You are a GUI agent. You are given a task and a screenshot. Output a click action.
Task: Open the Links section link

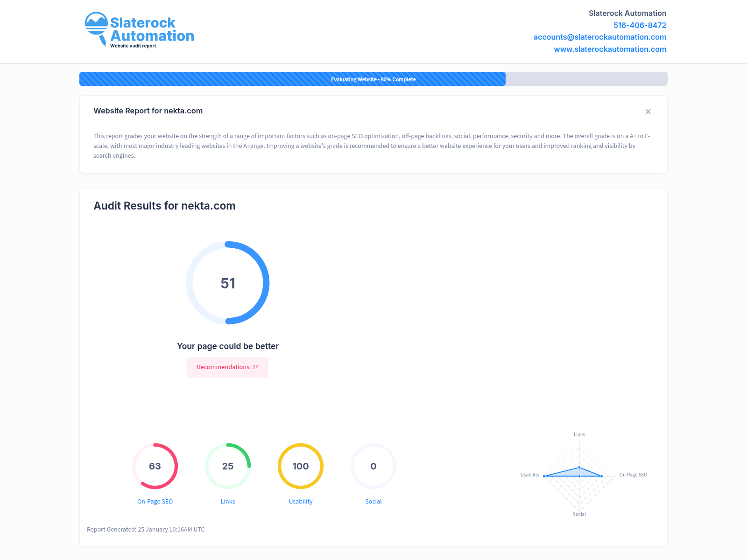click(x=228, y=501)
